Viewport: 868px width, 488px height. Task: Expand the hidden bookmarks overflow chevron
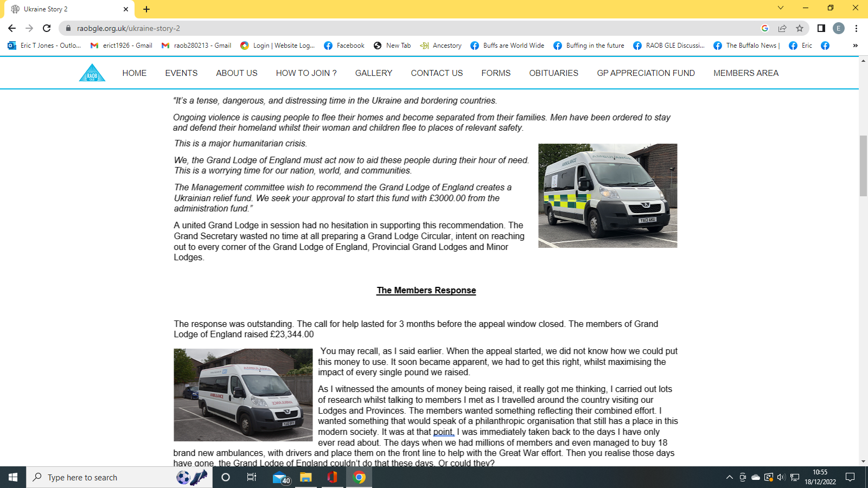pyautogui.click(x=856, y=46)
